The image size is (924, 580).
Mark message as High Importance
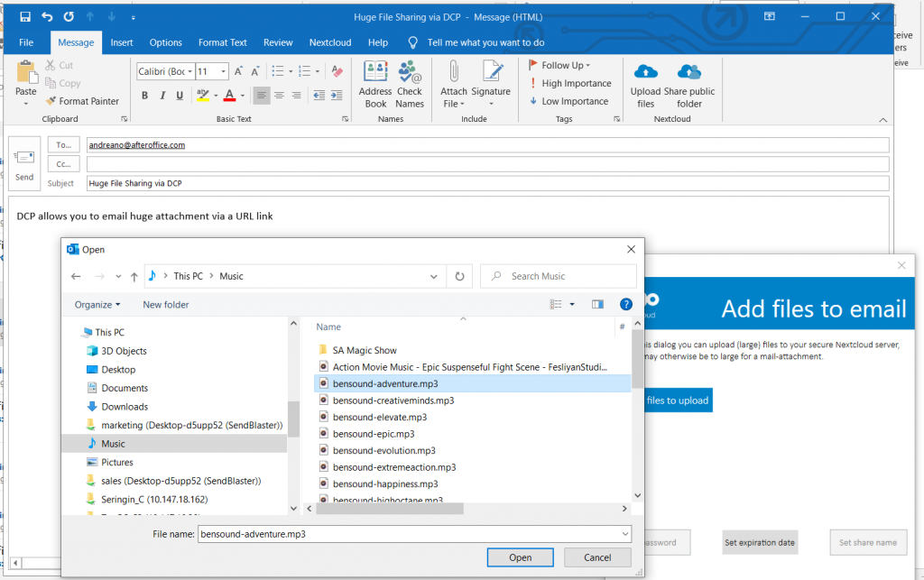(x=570, y=84)
